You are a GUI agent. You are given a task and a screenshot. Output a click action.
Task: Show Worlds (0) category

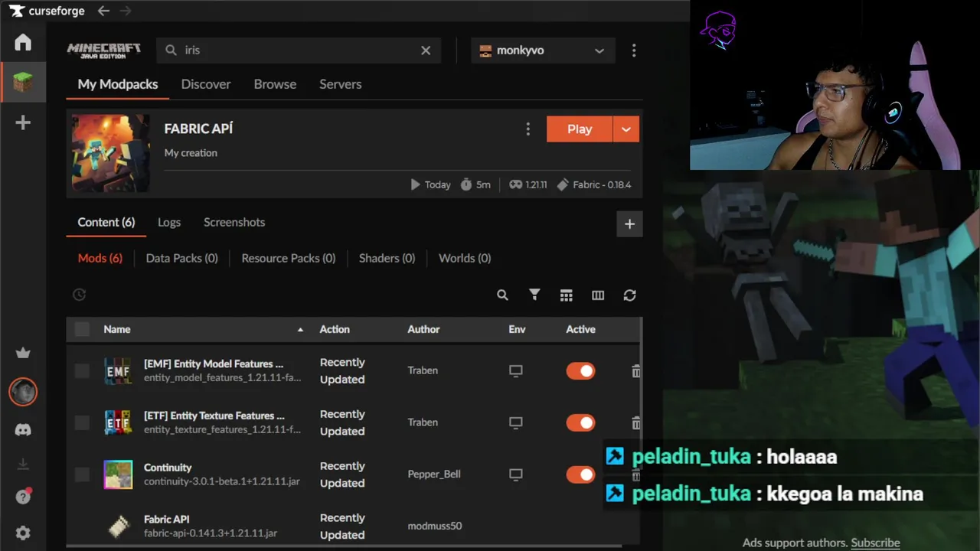click(x=465, y=258)
